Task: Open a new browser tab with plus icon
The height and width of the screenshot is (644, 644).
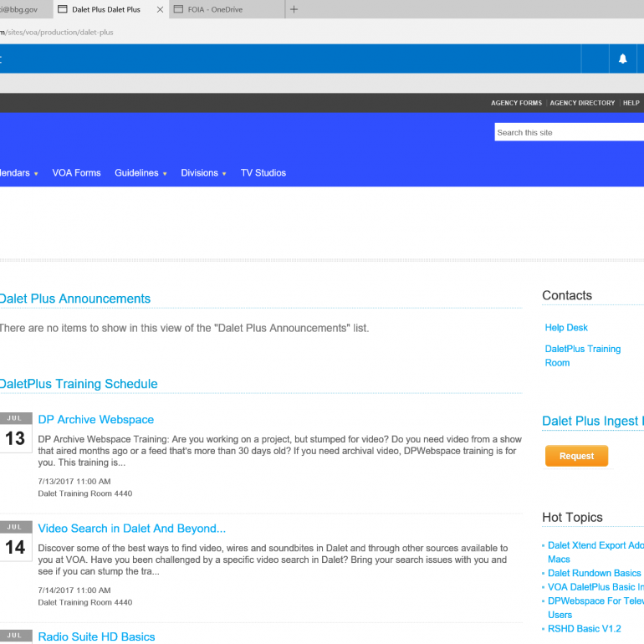Action: point(294,9)
